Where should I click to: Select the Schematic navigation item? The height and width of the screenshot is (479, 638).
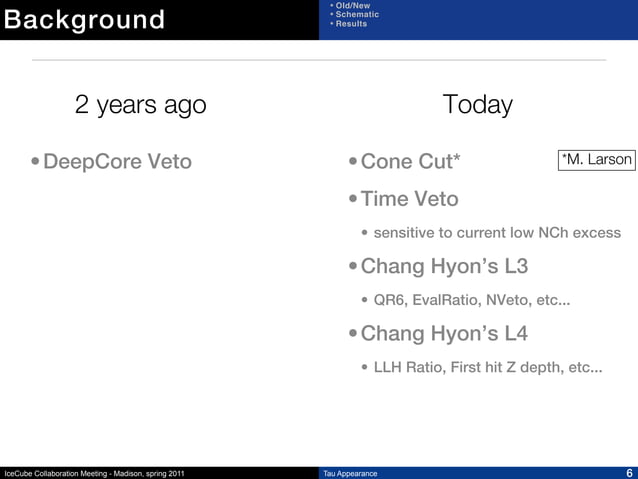(x=357, y=14)
